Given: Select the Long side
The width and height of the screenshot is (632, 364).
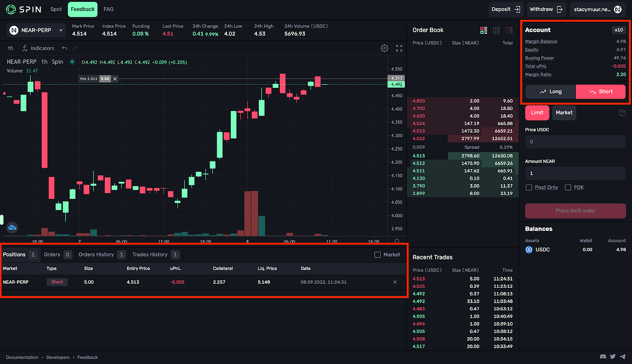Looking at the screenshot, I should tap(551, 92).
